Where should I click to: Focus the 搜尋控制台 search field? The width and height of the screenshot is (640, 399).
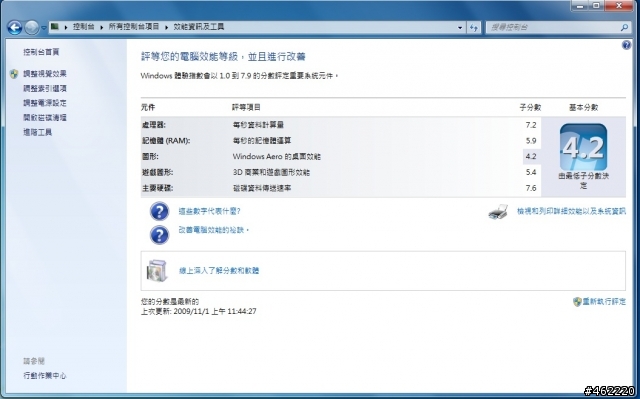point(553,27)
